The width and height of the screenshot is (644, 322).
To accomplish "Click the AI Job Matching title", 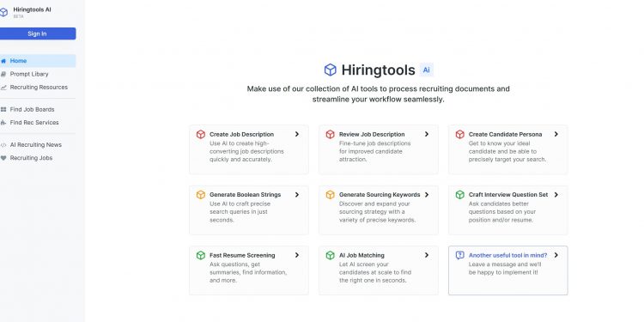I will (361, 255).
